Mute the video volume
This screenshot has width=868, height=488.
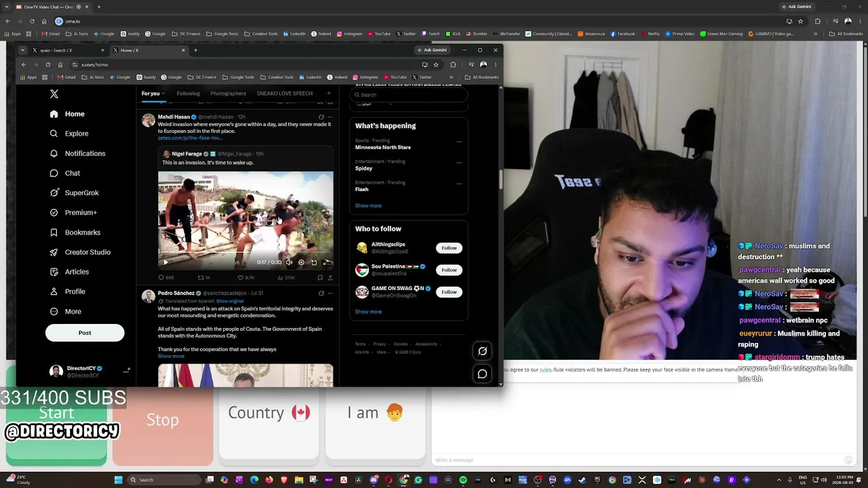[289, 262]
